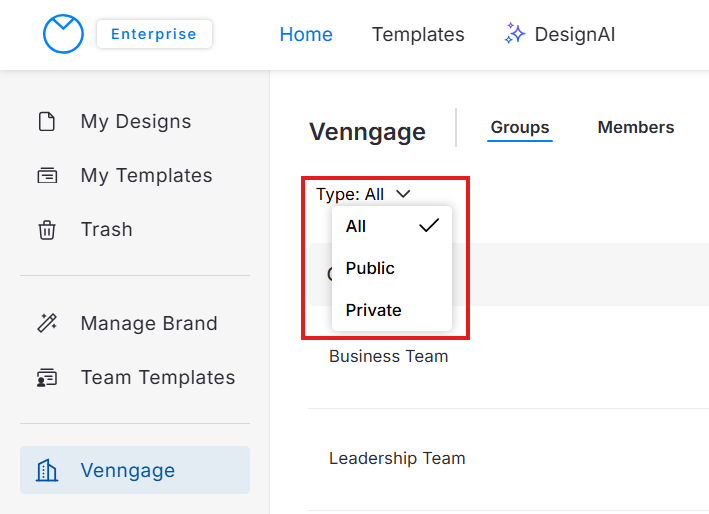Click the Venngage clock logo icon

coord(63,34)
